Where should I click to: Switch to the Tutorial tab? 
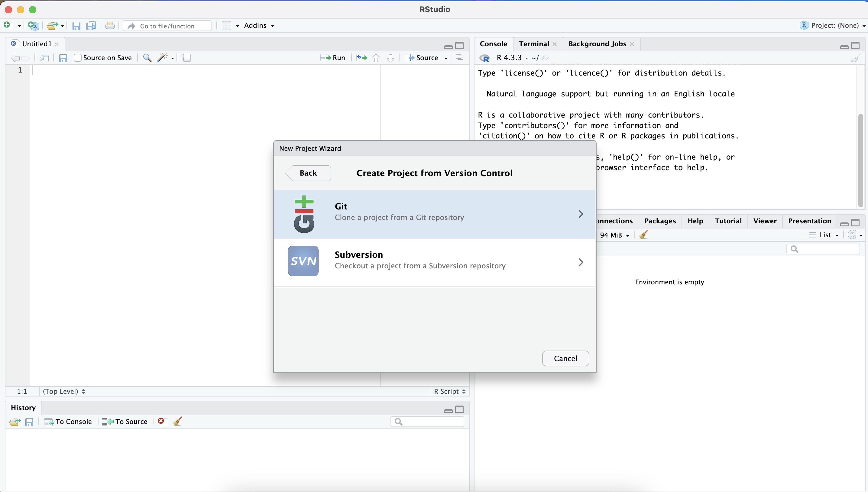[x=728, y=221]
